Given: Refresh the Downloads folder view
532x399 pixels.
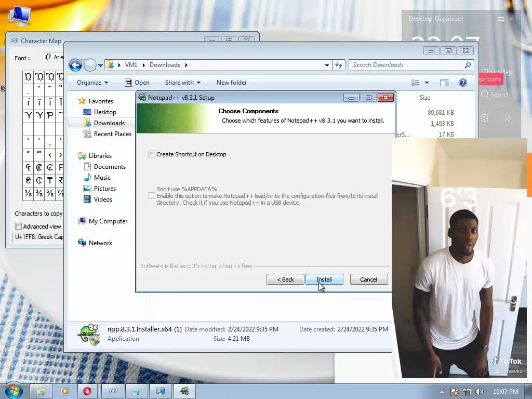Looking at the screenshot, I should [x=339, y=65].
